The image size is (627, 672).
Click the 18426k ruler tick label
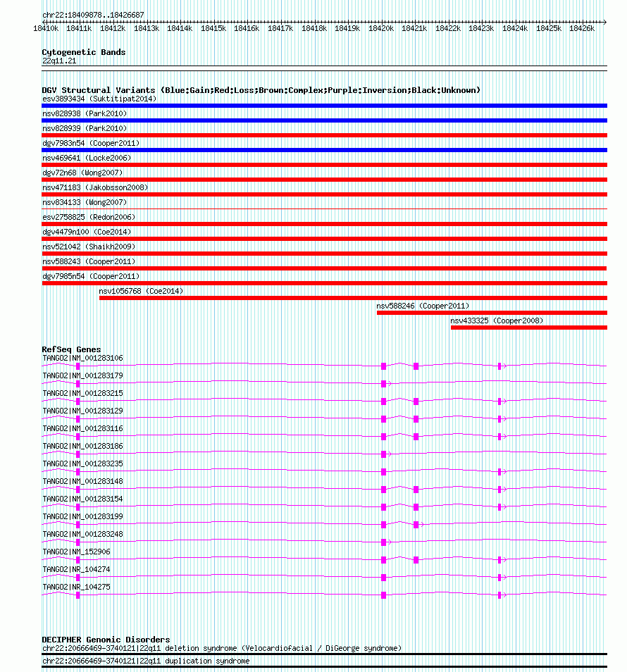(582, 29)
